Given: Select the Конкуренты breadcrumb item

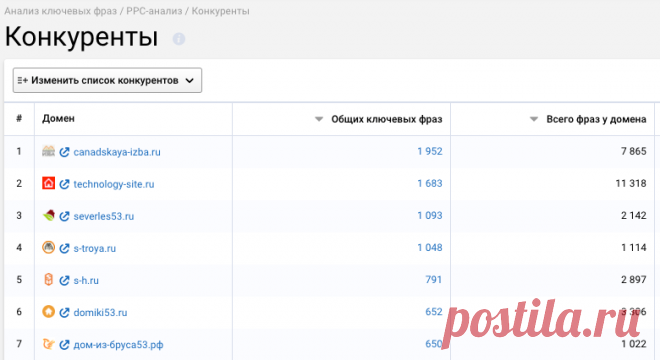Looking at the screenshot, I should pyautogui.click(x=221, y=11).
